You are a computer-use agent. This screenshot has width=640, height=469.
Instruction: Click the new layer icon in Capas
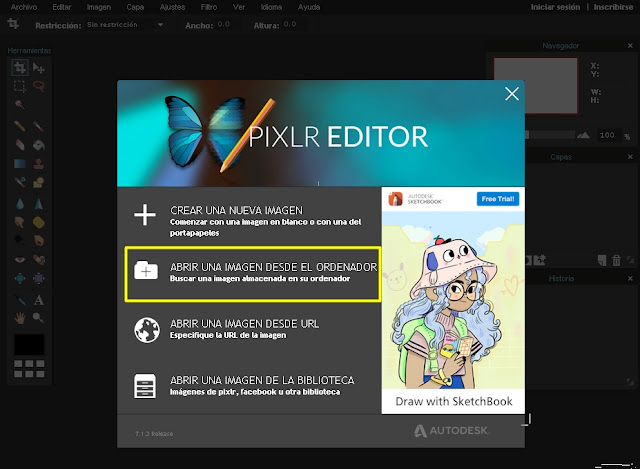click(602, 260)
